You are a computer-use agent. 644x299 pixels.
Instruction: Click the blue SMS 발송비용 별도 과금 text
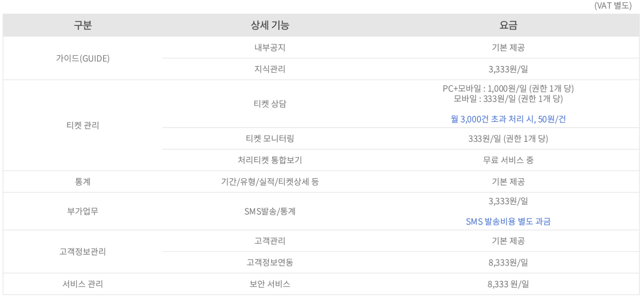(x=508, y=222)
